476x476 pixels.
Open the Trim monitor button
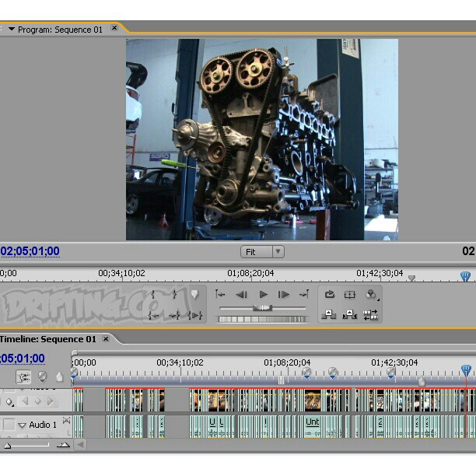(371, 315)
